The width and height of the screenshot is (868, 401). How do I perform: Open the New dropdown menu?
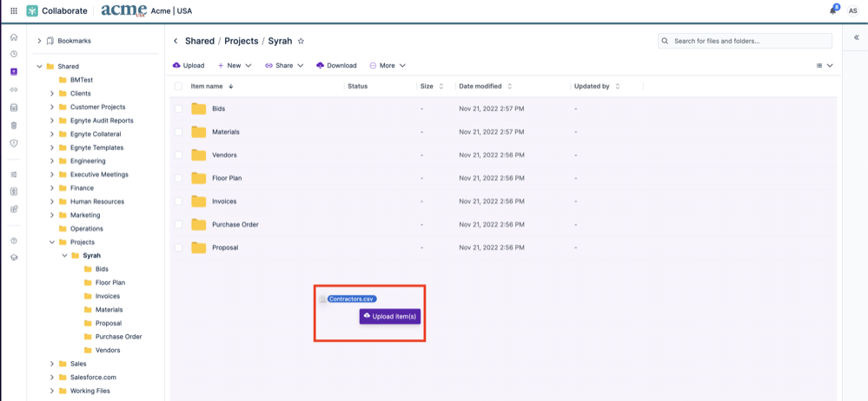[234, 65]
